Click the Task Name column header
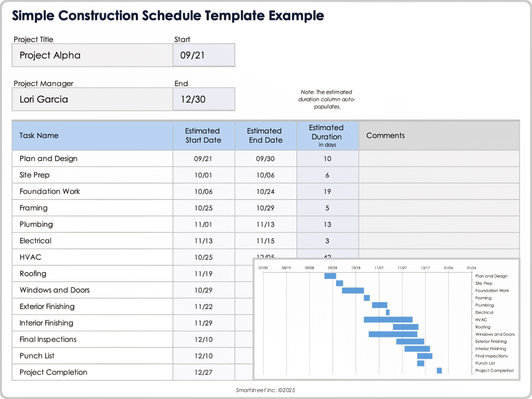 pyautogui.click(x=92, y=135)
